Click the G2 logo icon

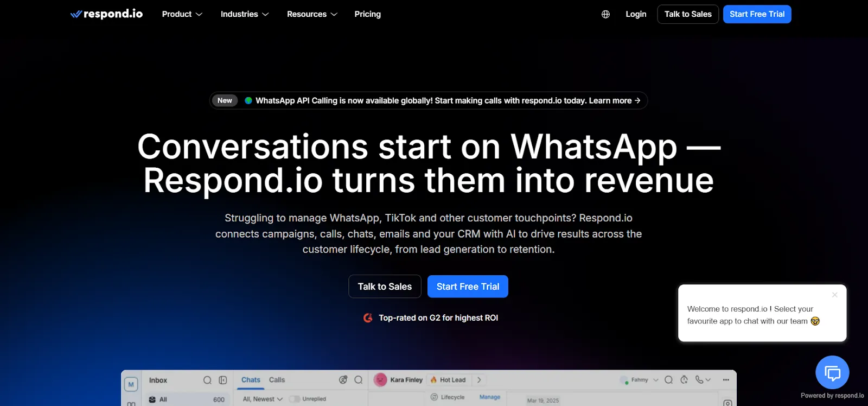click(368, 318)
